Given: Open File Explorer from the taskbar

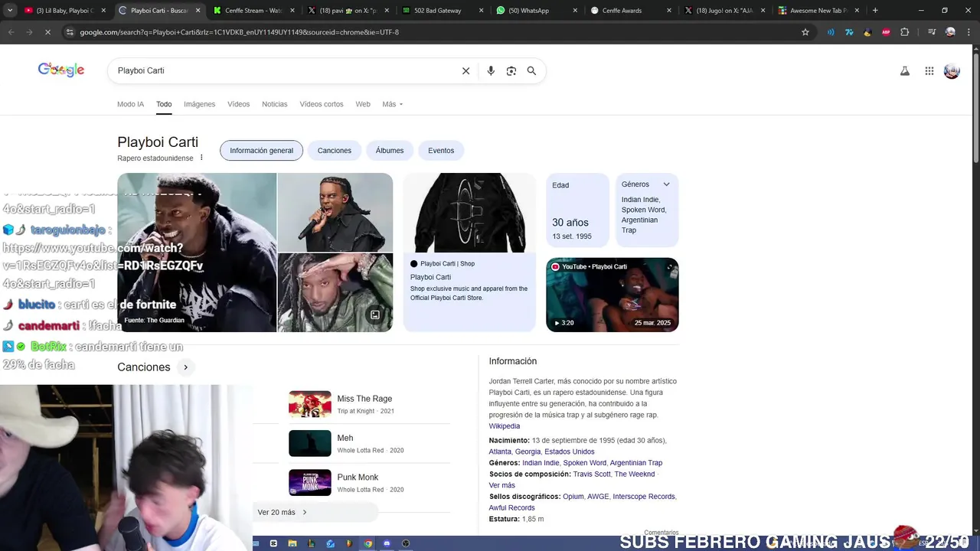Looking at the screenshot, I should click(x=292, y=543).
